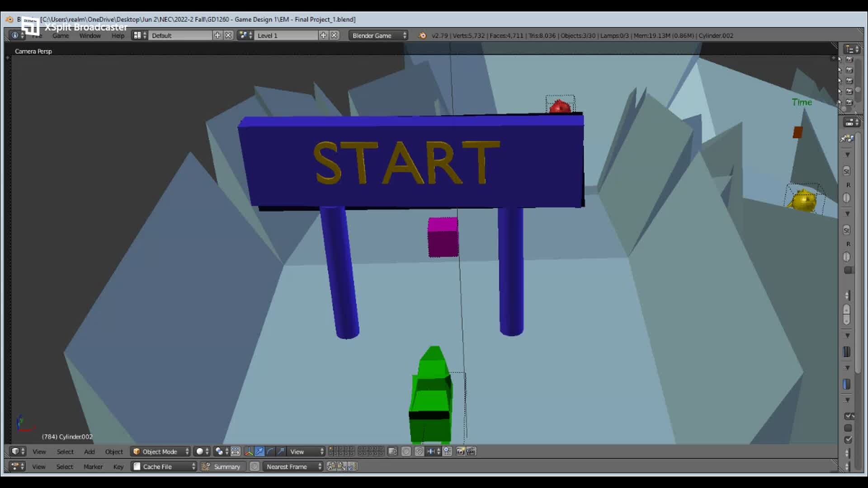
Task: Open the Window menu
Action: (90, 36)
